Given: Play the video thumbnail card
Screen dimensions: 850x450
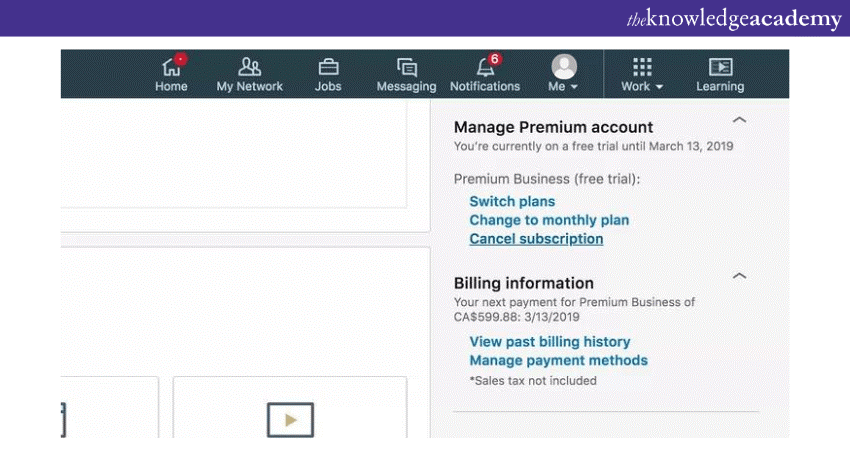Looking at the screenshot, I should pos(290,418).
